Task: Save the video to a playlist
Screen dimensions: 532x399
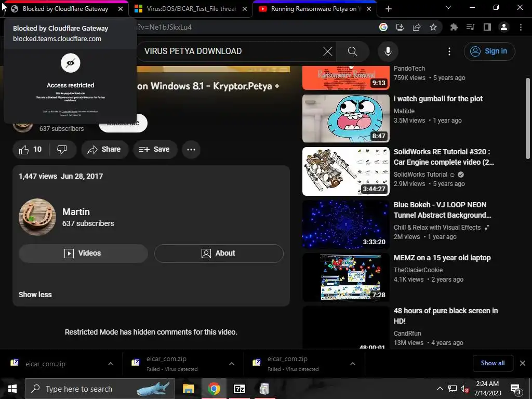Action: click(x=155, y=149)
